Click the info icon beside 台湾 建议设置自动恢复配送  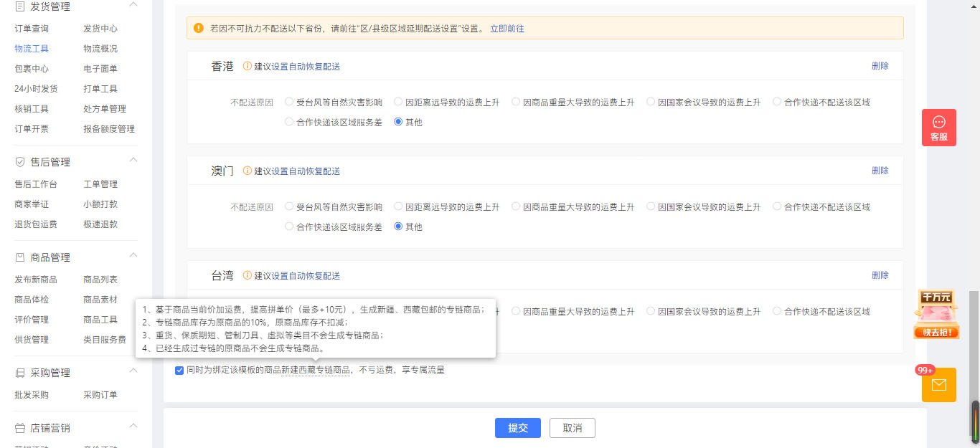coord(247,275)
